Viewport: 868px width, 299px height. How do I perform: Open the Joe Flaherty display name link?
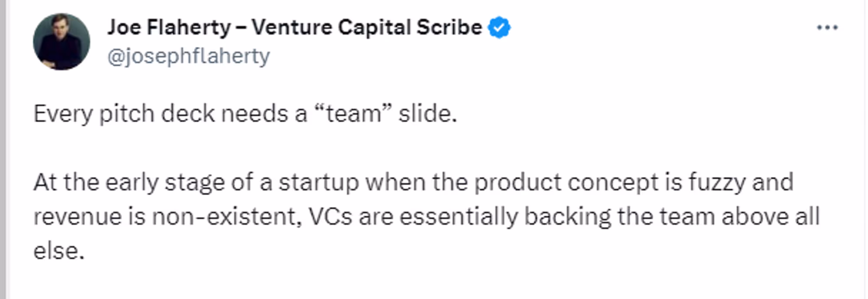pyautogui.click(x=295, y=28)
